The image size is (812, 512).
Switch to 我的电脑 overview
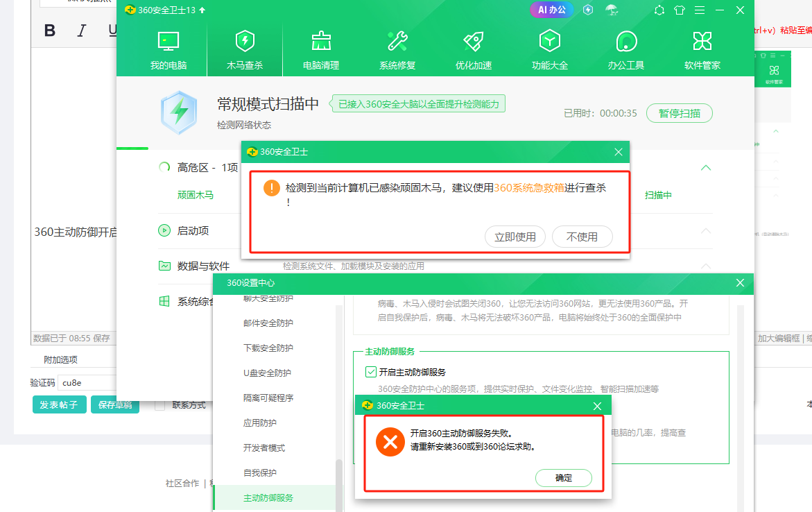(x=160, y=49)
